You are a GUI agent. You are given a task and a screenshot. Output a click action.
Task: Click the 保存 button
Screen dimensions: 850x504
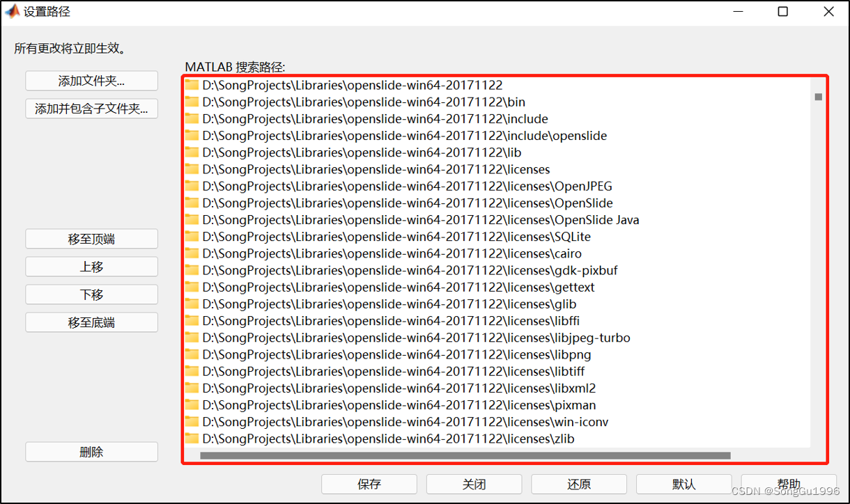point(369,484)
